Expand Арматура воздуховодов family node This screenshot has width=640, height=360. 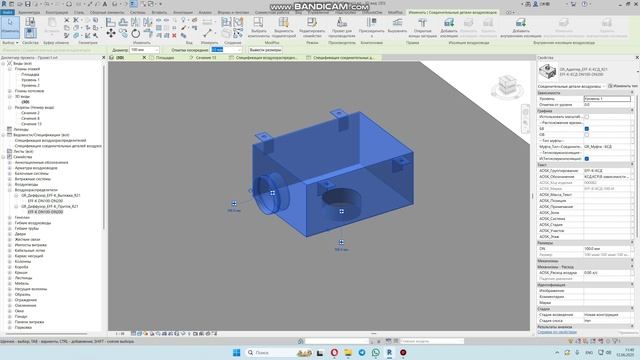[x=10, y=168]
